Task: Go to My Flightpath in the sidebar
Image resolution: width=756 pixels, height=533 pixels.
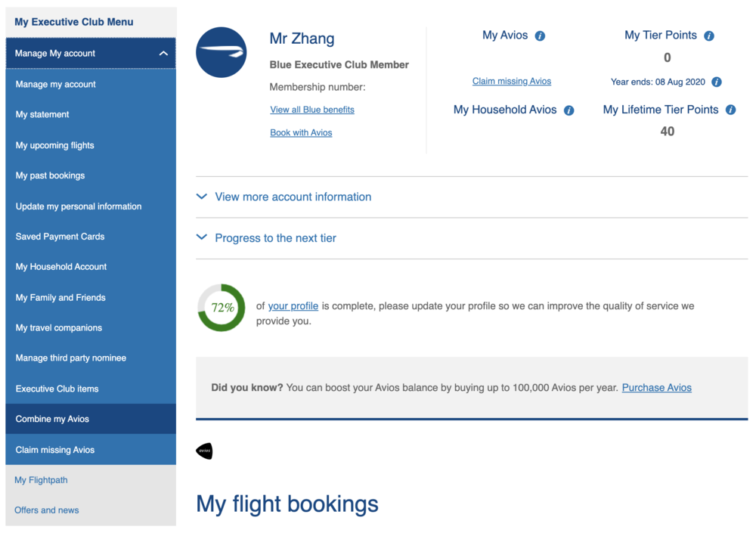Action: coord(41,480)
